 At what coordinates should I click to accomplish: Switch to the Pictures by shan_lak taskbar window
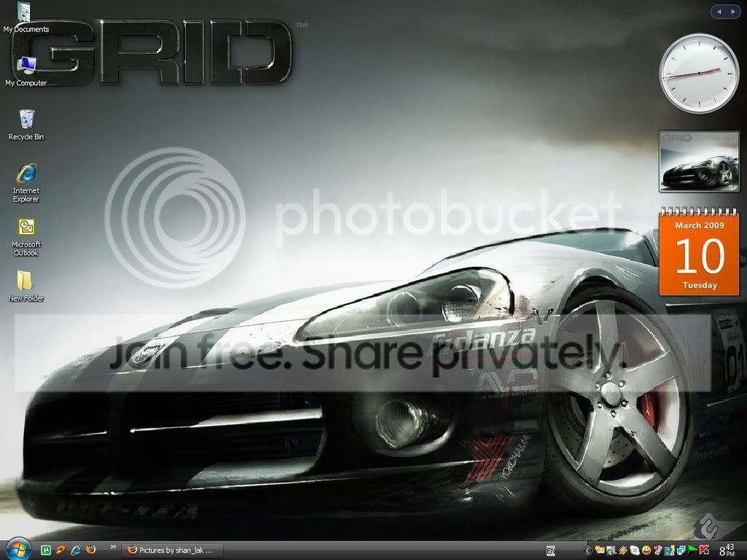[171, 551]
